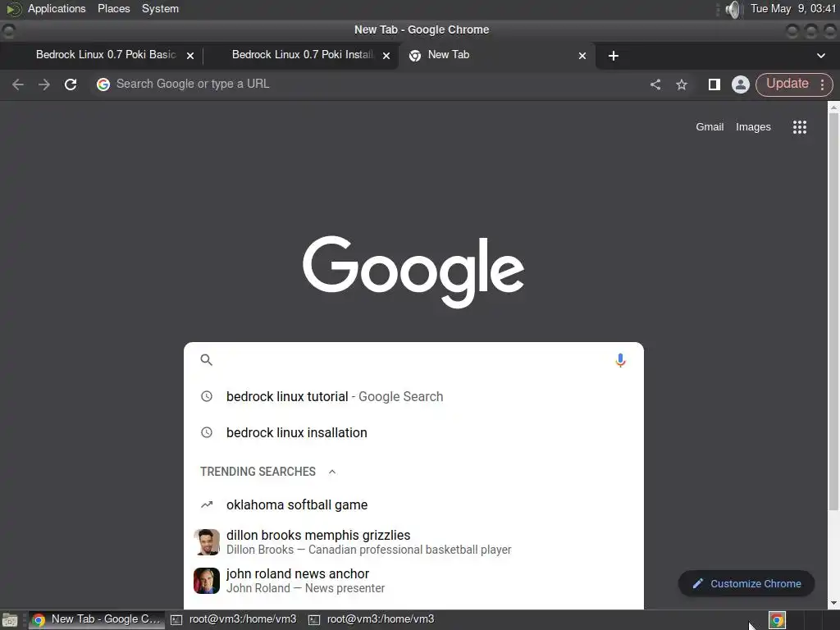Select dillon brooks memphis grizzlies suggestion
The image size is (840, 630).
tap(413, 542)
